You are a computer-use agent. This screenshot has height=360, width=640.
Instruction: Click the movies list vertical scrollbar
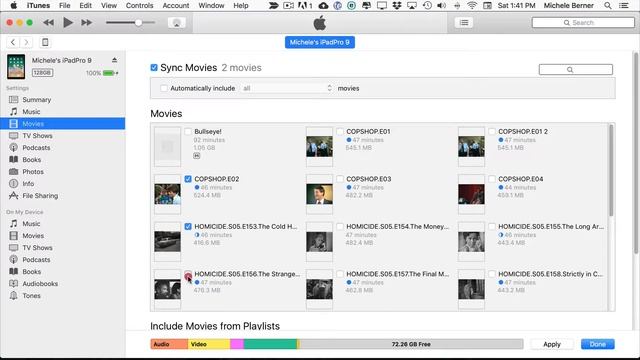tap(611, 170)
